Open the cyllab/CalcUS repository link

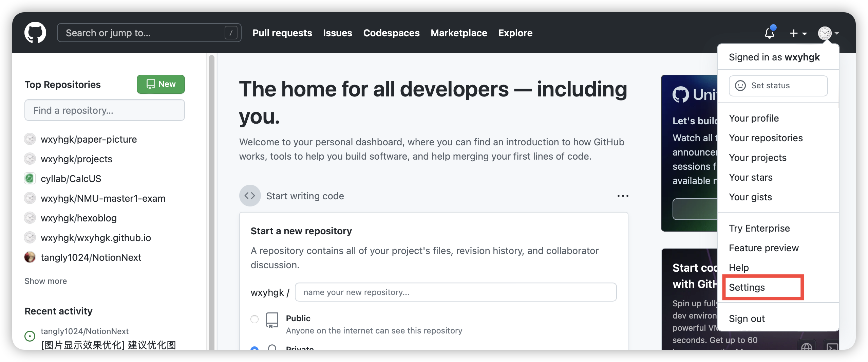tap(71, 178)
